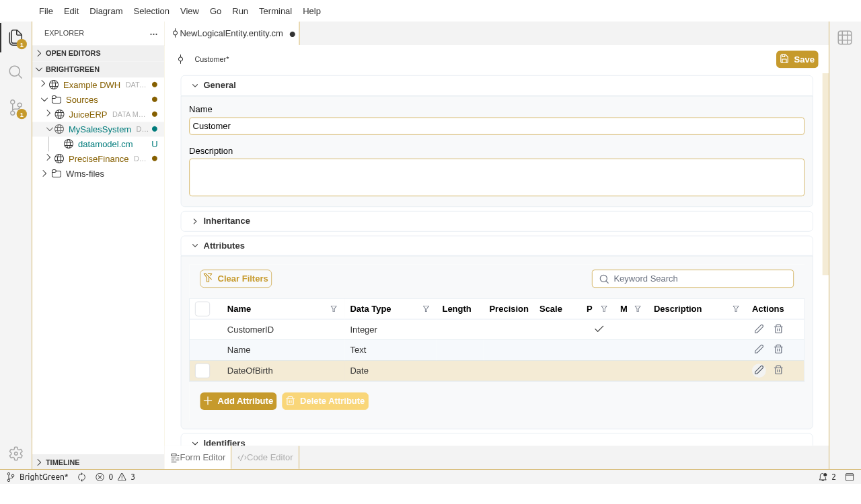Open filter icon on Data Type column

coord(426,309)
